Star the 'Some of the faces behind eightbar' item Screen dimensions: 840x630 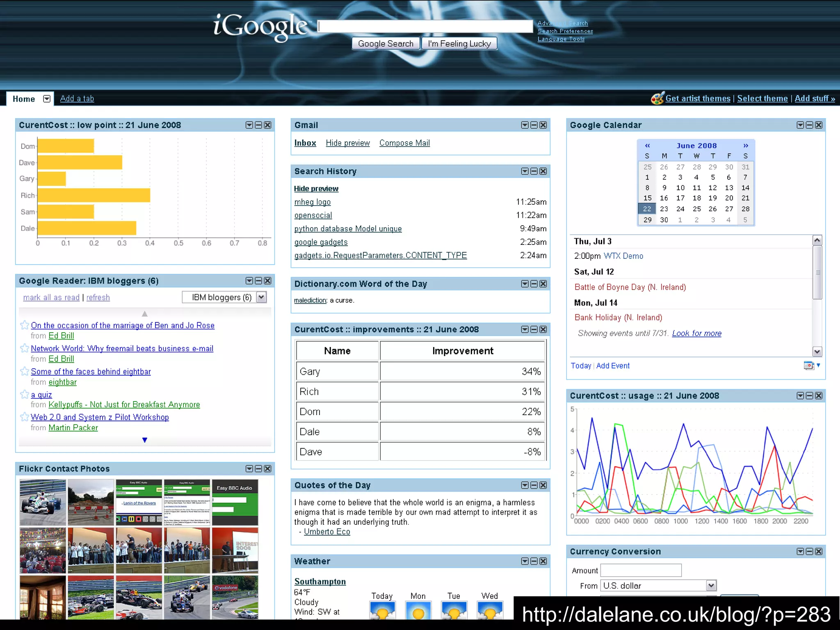[x=25, y=371]
